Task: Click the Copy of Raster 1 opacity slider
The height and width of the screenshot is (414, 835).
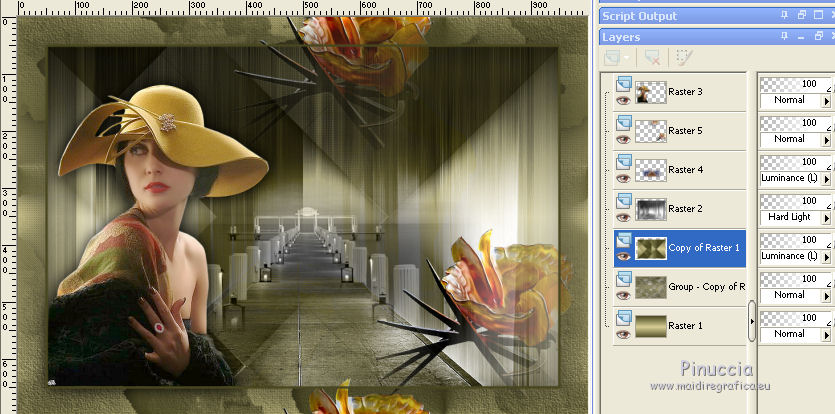Action: coord(795,240)
